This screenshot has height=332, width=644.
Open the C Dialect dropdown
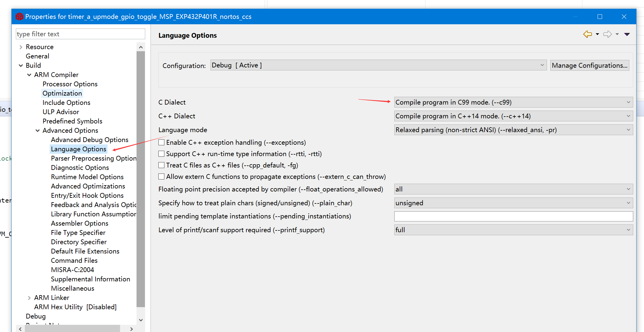coord(513,102)
